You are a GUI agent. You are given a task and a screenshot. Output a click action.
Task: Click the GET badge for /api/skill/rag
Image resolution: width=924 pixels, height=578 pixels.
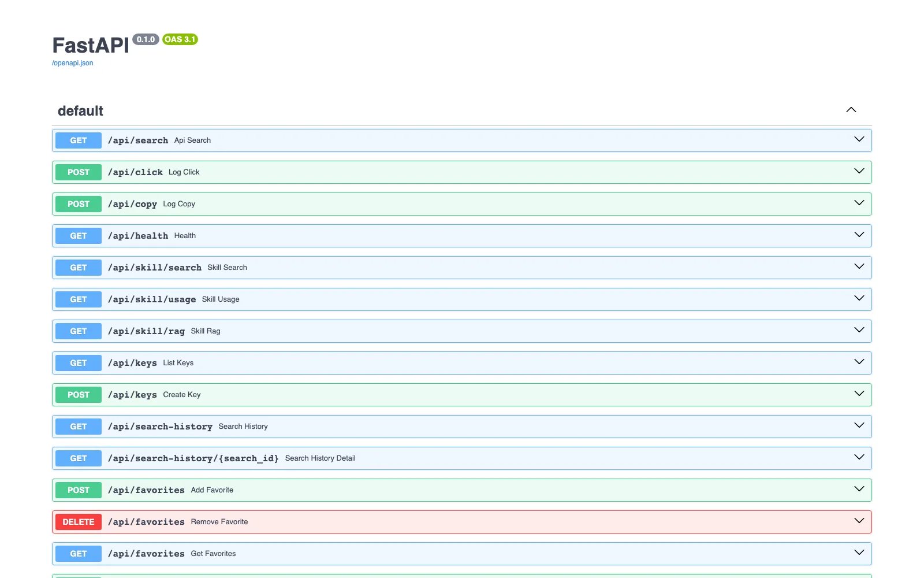(x=79, y=331)
